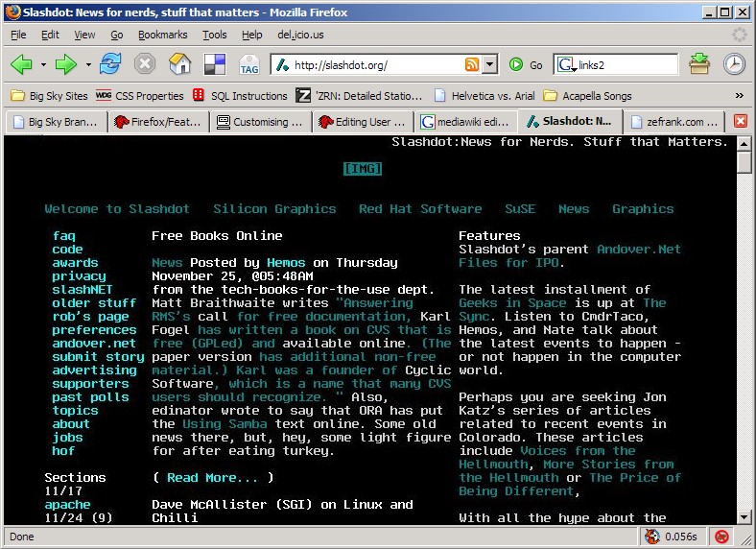Screen dimensions: 756x549
Task: Expand the Back button history dropdown
Action: tap(43, 64)
